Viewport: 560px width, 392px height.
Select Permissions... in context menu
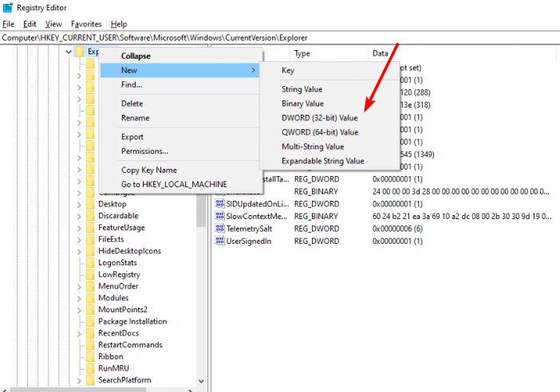pyautogui.click(x=144, y=151)
